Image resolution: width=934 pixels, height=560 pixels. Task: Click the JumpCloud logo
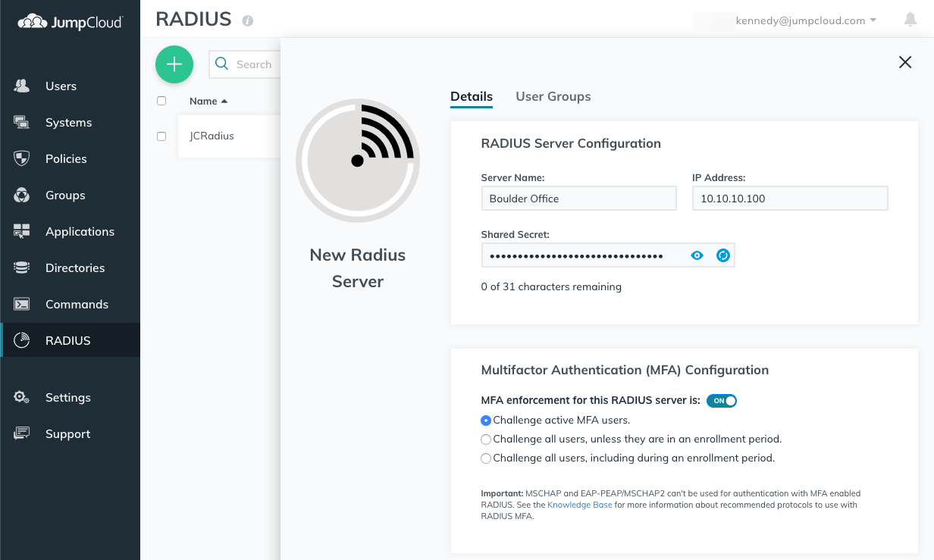coord(70,22)
